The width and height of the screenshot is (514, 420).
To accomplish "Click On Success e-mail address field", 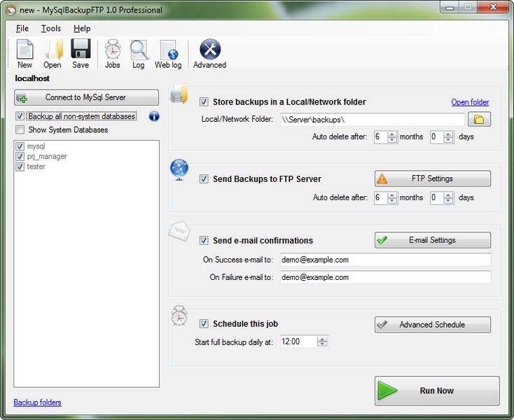I will tap(386, 260).
